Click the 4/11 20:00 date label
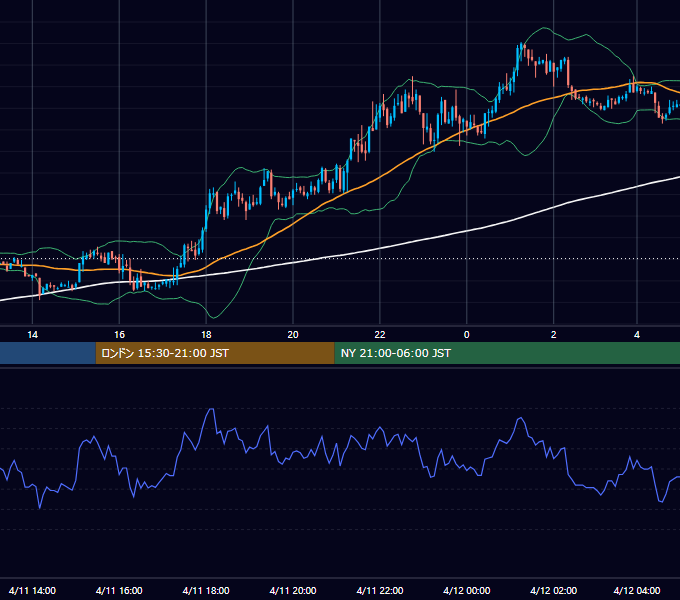 coord(293,590)
